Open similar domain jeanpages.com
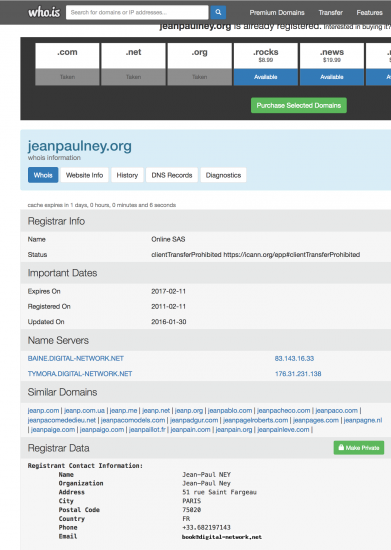The height and width of the screenshot is (550, 391). tap(316, 420)
